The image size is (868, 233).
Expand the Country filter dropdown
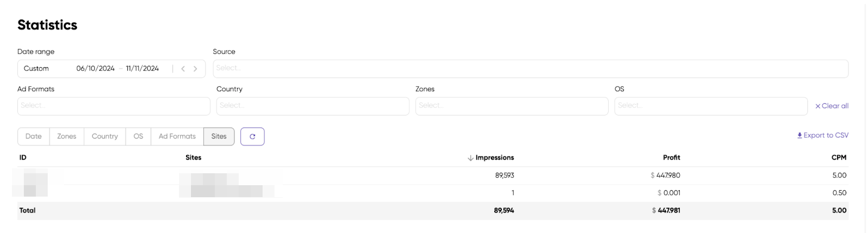(312, 106)
